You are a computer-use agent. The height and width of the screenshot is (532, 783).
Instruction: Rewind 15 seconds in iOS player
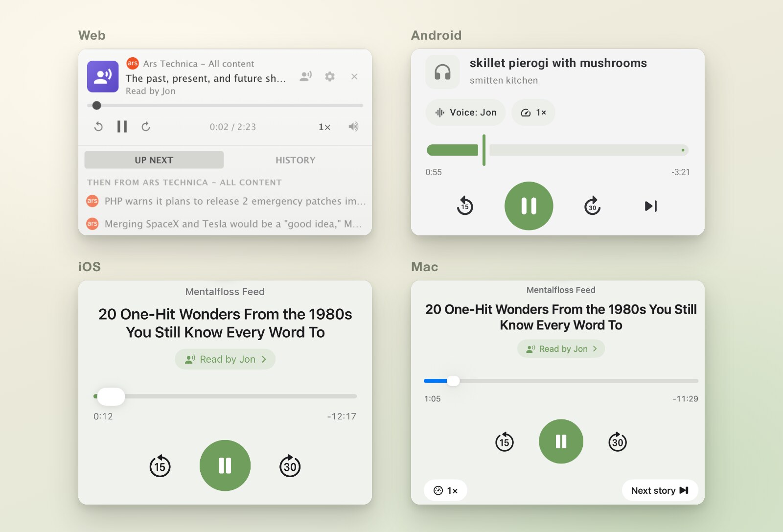click(160, 466)
